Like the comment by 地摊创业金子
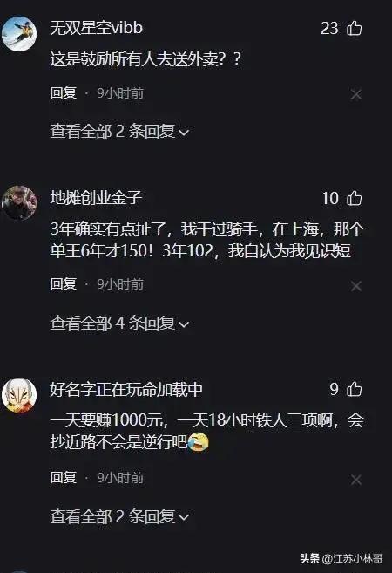The width and height of the screenshot is (392, 573). point(354,199)
